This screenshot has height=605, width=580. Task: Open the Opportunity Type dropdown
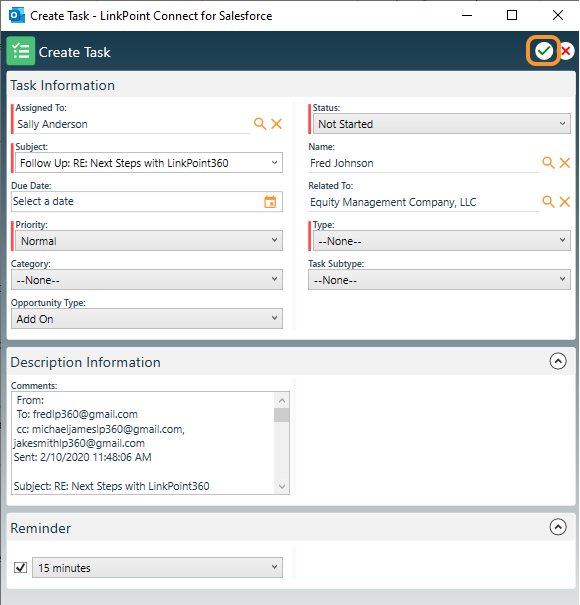[x=147, y=319]
